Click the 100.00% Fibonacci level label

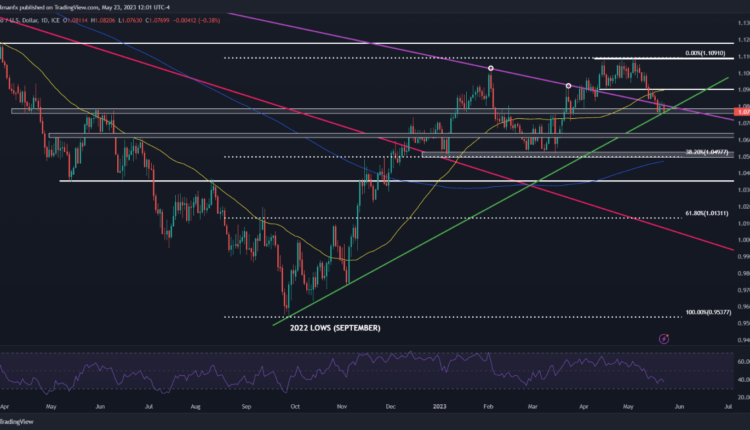coord(689,313)
